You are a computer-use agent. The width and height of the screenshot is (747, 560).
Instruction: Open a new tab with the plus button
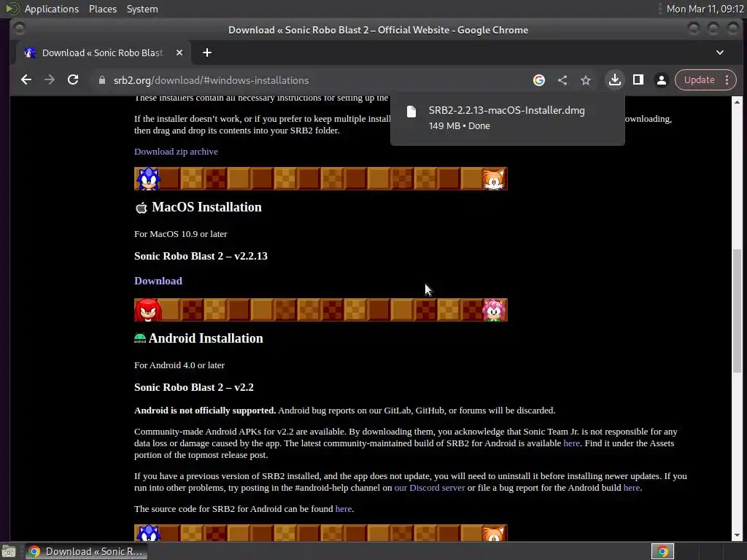(x=206, y=52)
